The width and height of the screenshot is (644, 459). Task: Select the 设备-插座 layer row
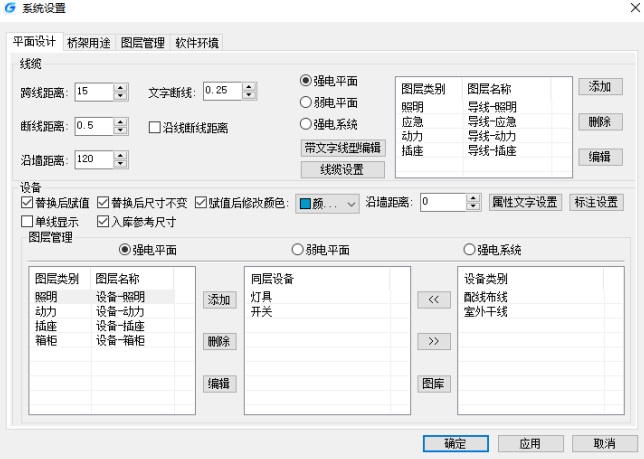(x=102, y=326)
